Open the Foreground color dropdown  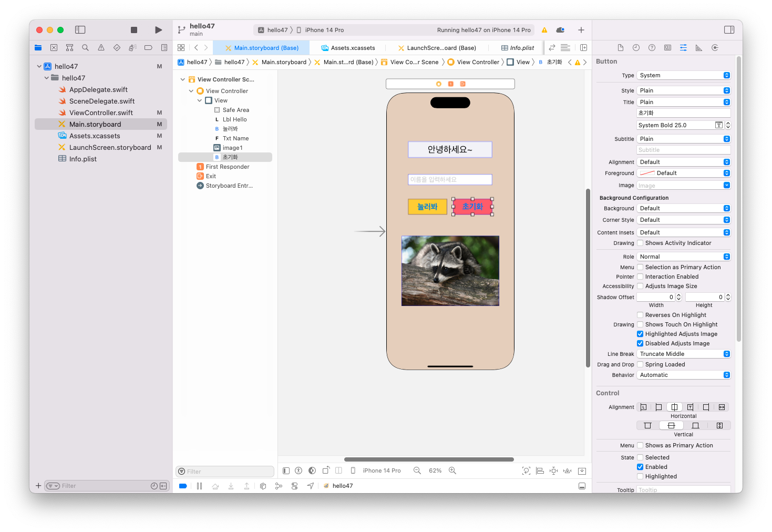[727, 173]
